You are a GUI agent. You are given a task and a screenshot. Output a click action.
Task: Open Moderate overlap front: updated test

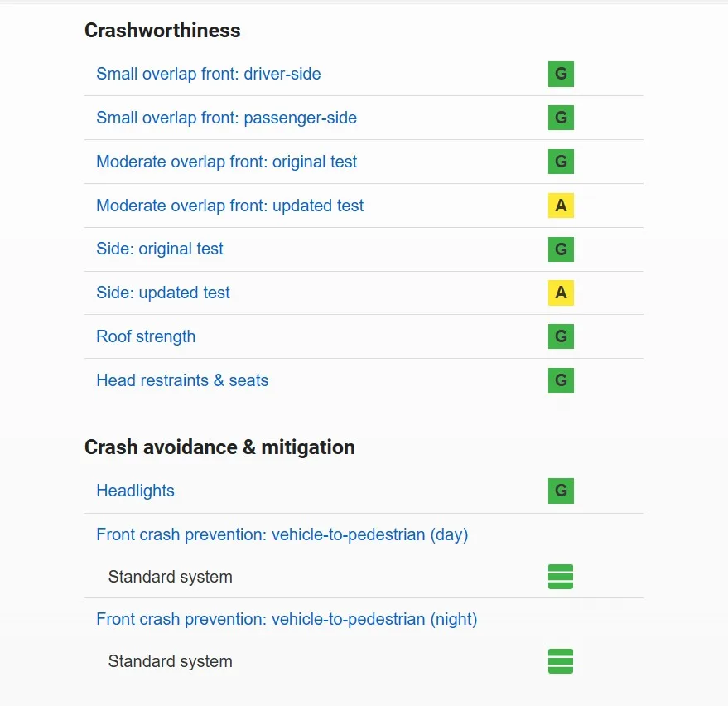pos(229,206)
